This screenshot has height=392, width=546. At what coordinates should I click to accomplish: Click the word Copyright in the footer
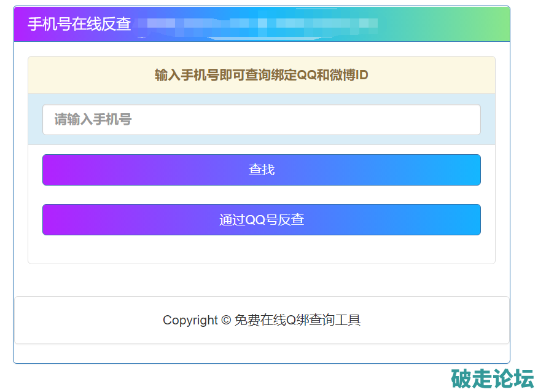[x=190, y=320]
